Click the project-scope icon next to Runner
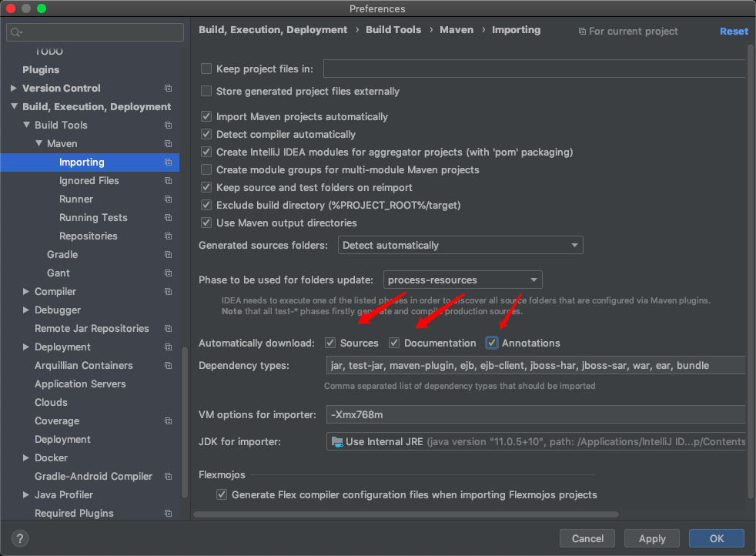The height and width of the screenshot is (556, 756). coord(168,199)
